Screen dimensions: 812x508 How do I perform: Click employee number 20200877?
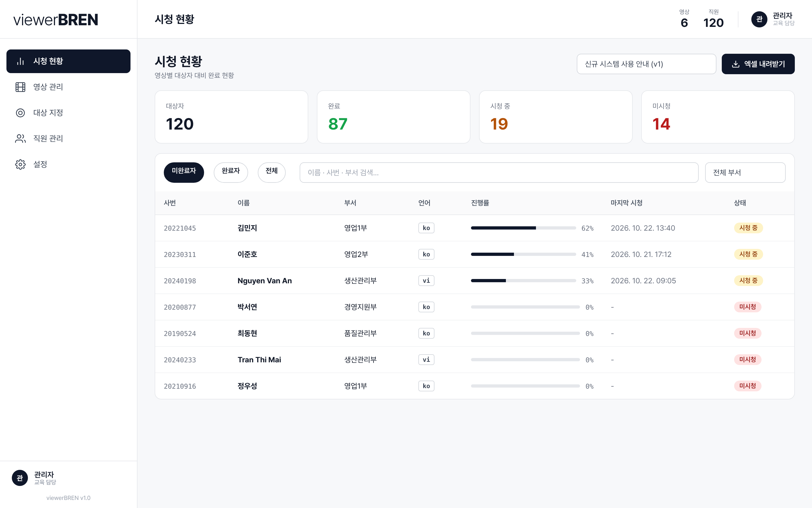pyautogui.click(x=180, y=307)
